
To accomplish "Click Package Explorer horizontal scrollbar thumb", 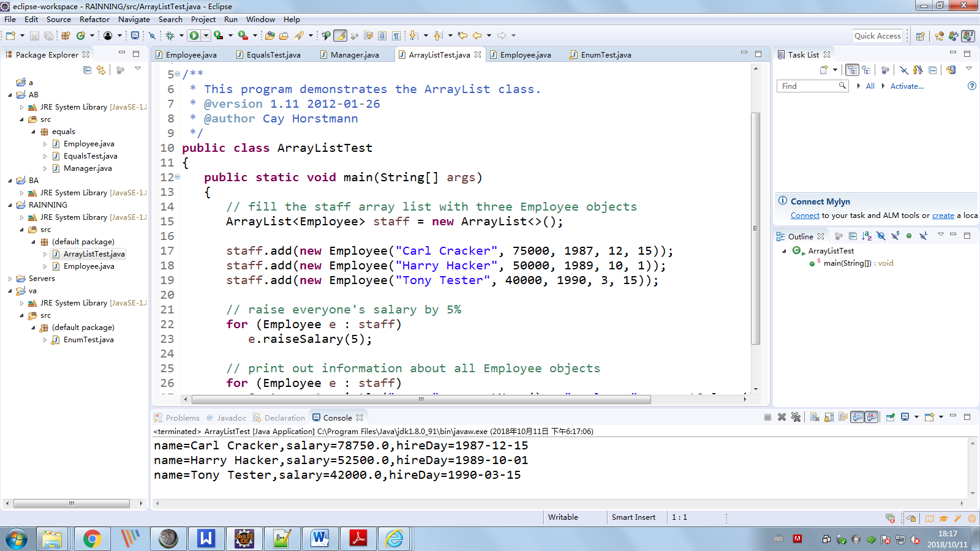I will pyautogui.click(x=72, y=503).
